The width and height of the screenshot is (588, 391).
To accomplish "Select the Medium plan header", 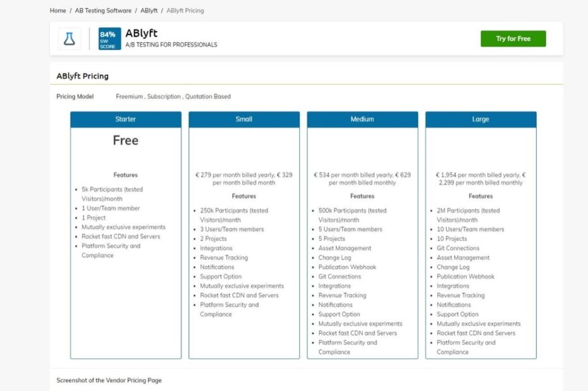I will click(x=362, y=119).
